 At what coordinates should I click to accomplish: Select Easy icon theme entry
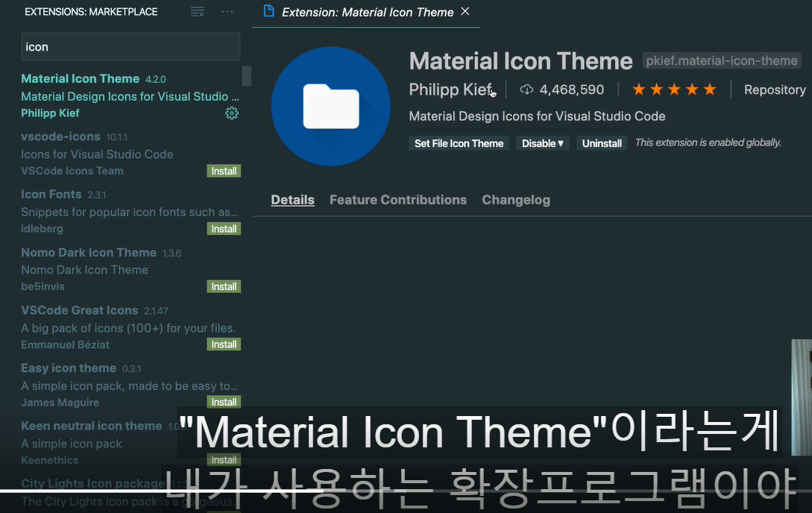(130, 385)
